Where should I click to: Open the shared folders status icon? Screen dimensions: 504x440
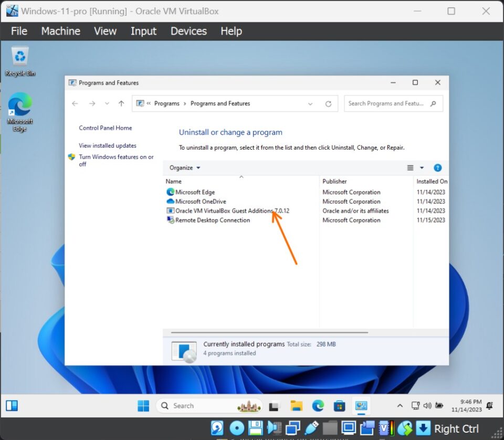point(330,428)
